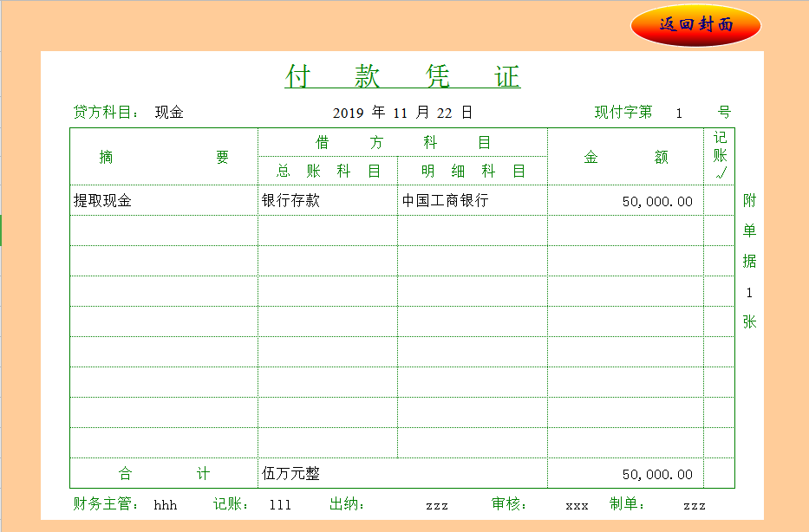Click the attached documents count 1
Screen dimensions: 809x532
(x=749, y=293)
